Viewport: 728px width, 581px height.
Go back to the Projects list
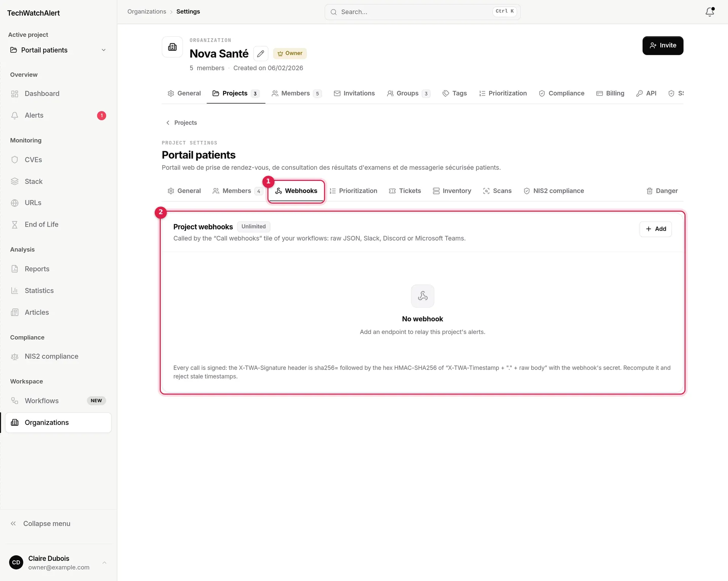click(181, 123)
